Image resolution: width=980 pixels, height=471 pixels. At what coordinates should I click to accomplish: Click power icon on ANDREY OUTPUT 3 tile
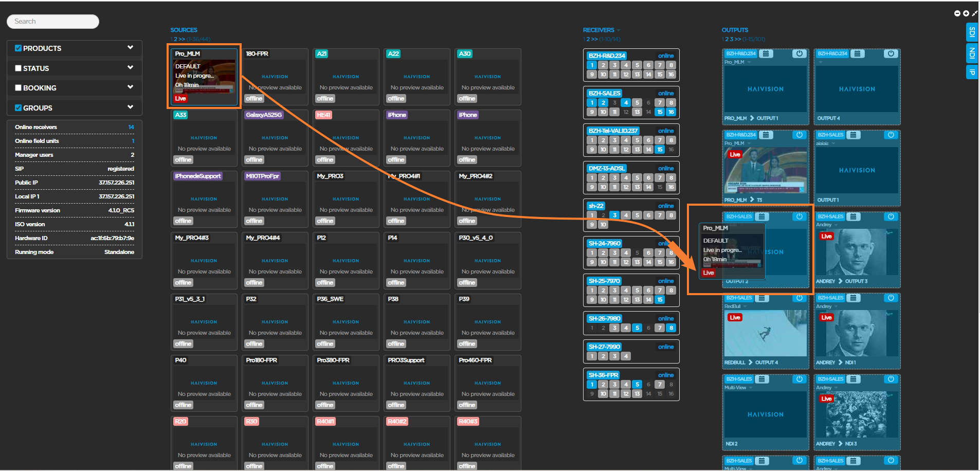click(891, 216)
